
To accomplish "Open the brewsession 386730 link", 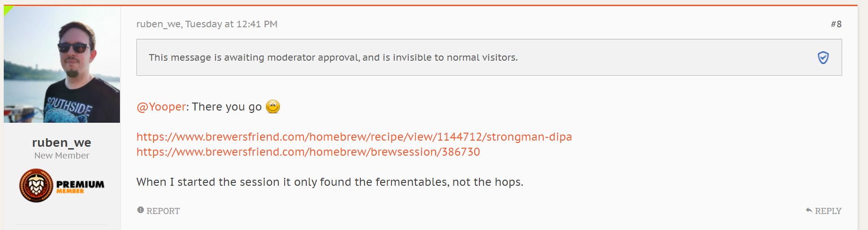I will pyautogui.click(x=308, y=152).
